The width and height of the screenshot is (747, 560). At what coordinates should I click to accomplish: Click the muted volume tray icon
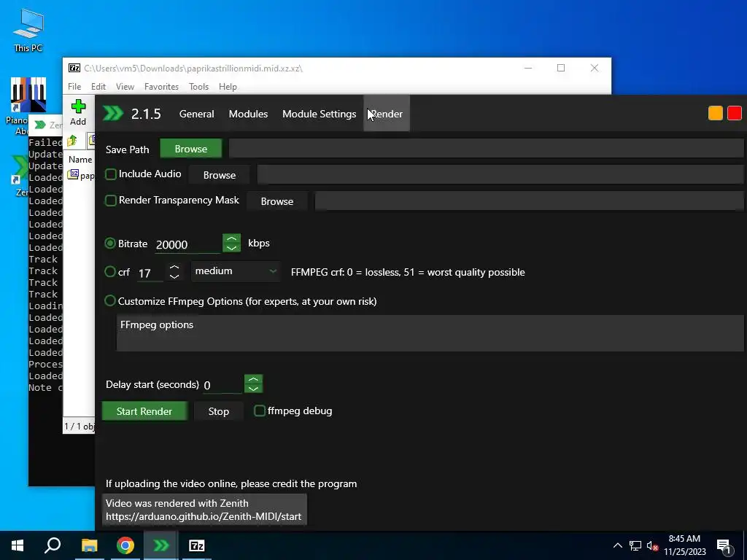[652, 545]
